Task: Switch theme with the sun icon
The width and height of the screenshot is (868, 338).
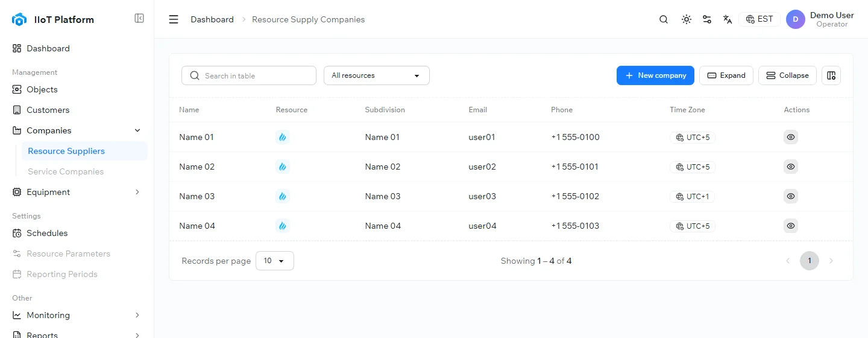Action: [x=686, y=19]
